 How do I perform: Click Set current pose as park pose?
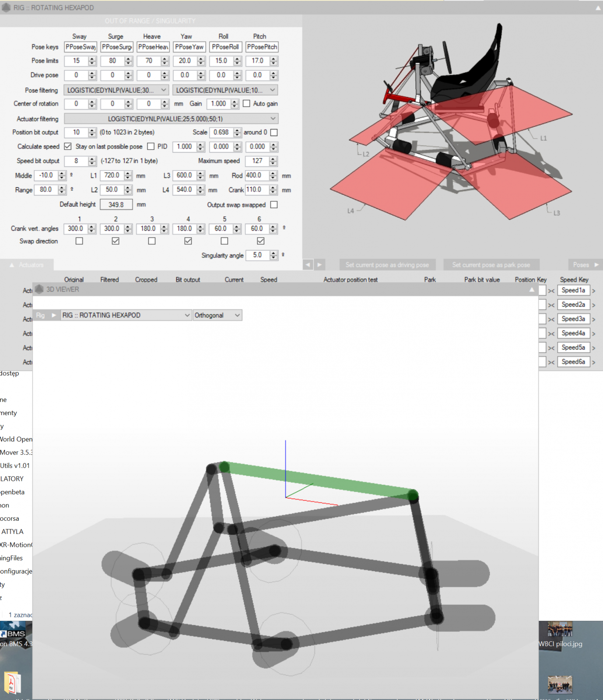click(491, 265)
